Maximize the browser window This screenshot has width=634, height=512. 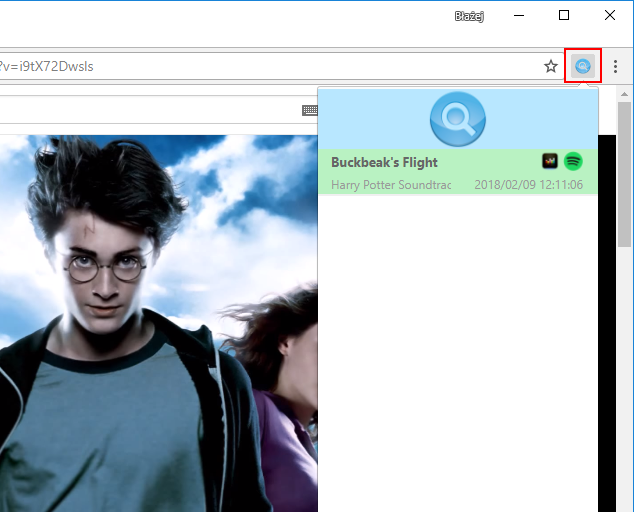[564, 15]
